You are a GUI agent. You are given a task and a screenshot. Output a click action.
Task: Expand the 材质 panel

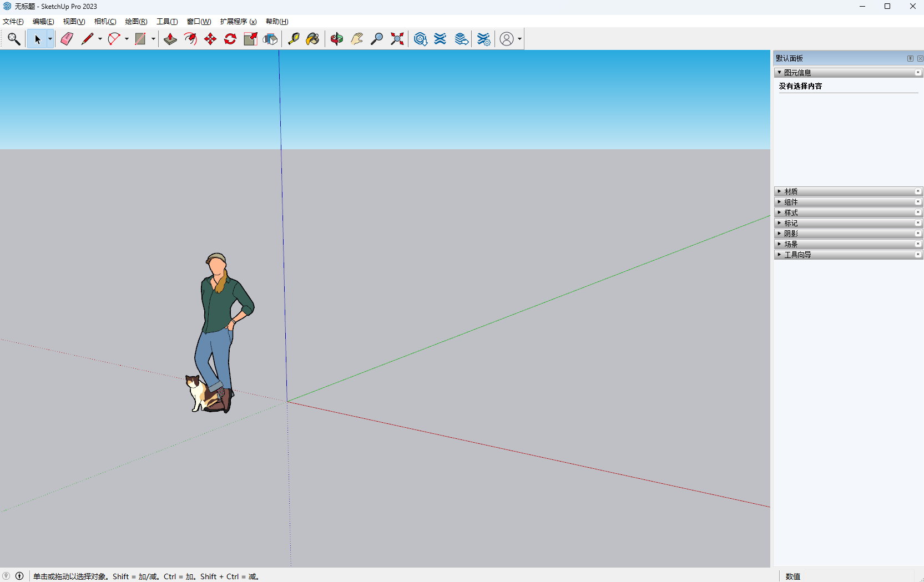(791, 191)
